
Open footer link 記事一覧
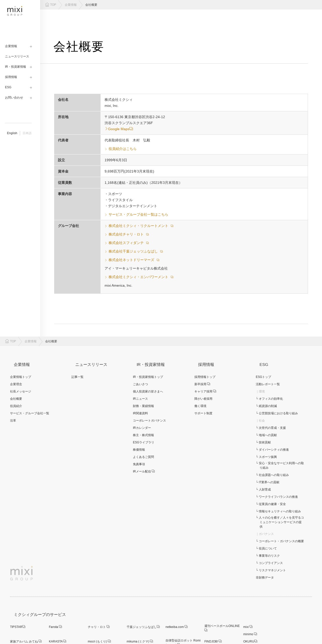[77, 377]
